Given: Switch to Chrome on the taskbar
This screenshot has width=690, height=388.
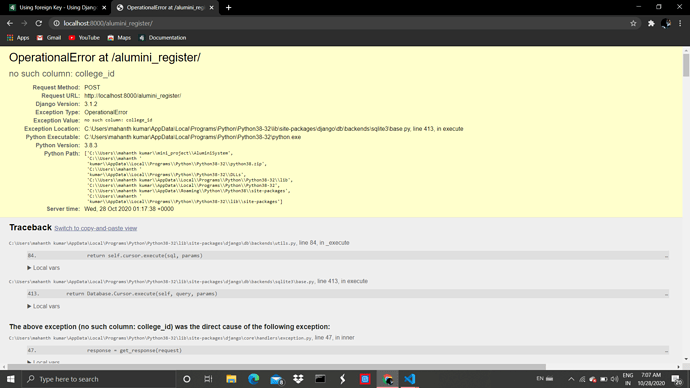Looking at the screenshot, I should click(387, 379).
